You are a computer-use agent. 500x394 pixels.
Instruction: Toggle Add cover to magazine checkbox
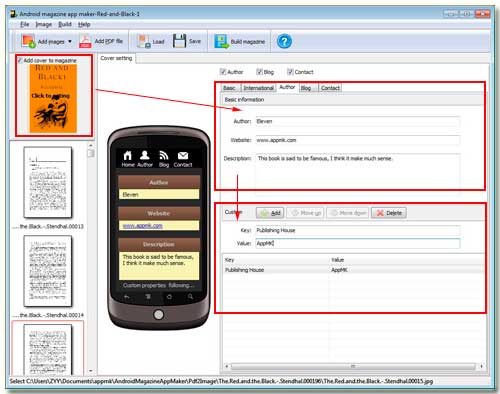click(20, 60)
